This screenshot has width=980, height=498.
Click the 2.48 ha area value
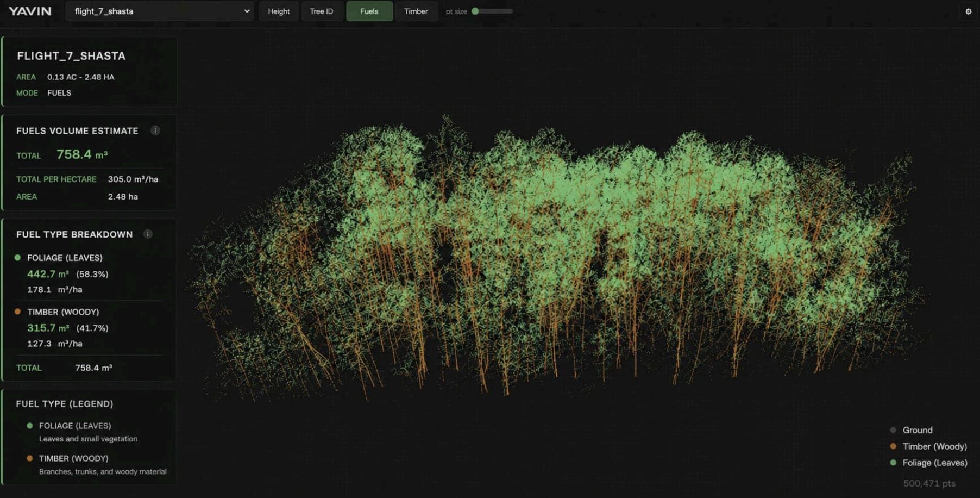pyautogui.click(x=123, y=196)
